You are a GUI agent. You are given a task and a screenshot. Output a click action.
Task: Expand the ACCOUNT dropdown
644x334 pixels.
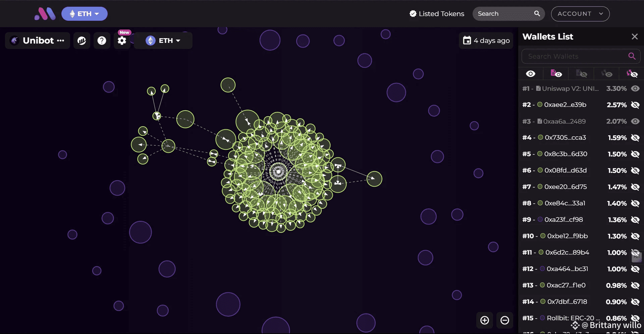pyautogui.click(x=580, y=14)
